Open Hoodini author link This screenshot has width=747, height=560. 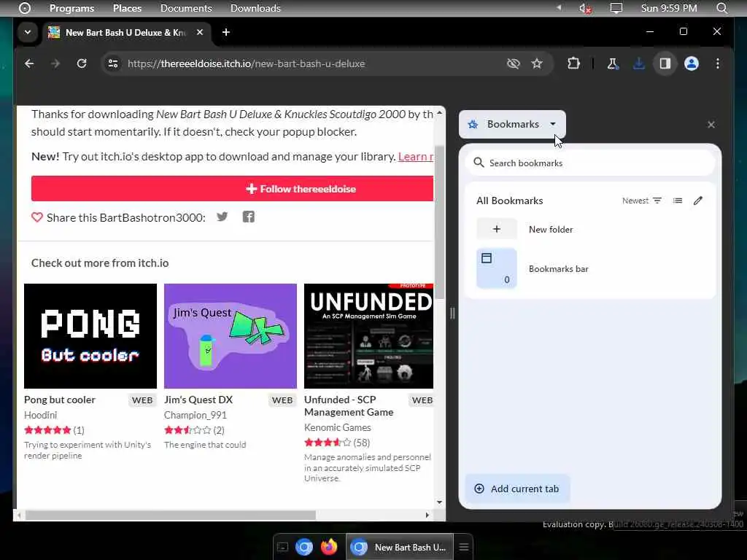[x=41, y=415]
